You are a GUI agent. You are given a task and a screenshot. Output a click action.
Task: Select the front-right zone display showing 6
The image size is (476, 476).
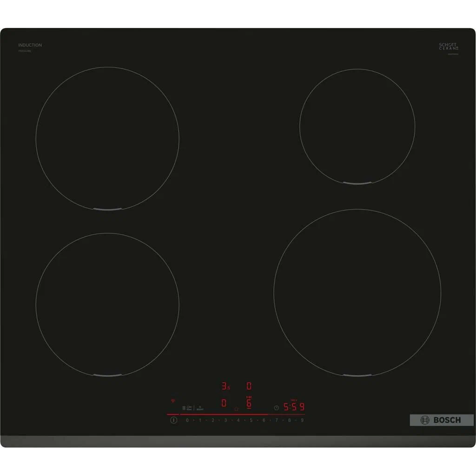tap(249, 403)
